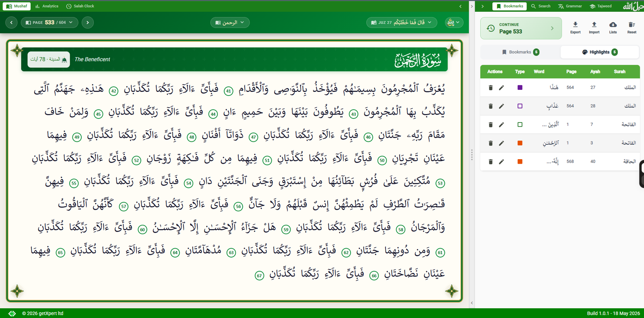This screenshot has width=644, height=318.
Task: Collapse the Mushaf panel with top chevron
Action: [x=460, y=6]
